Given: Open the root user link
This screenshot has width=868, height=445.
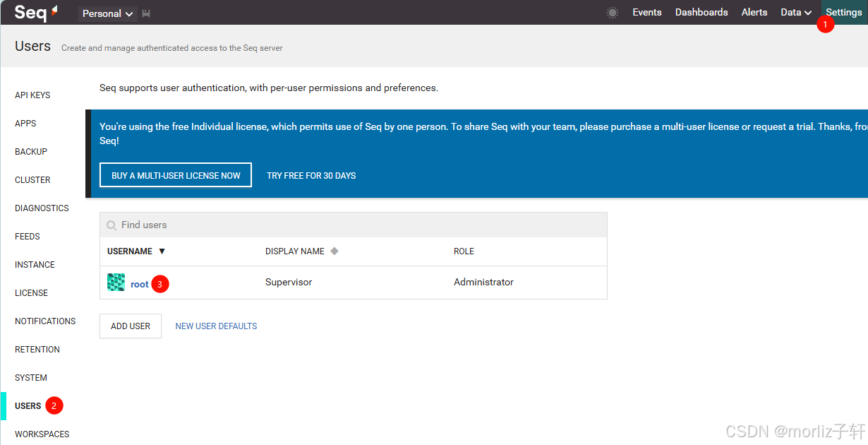Looking at the screenshot, I should point(140,284).
